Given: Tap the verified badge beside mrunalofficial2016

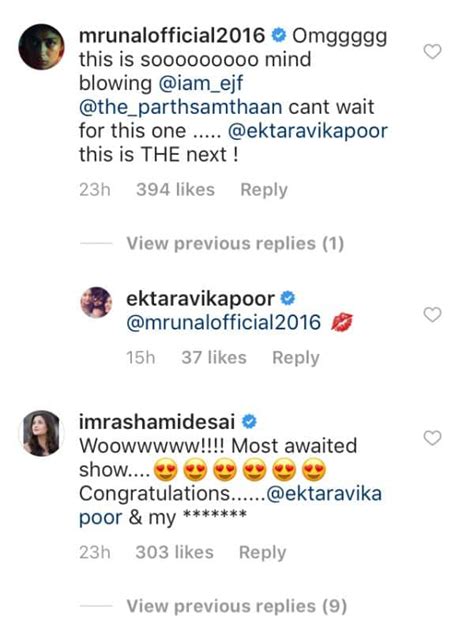Looking at the screenshot, I should point(279,35).
